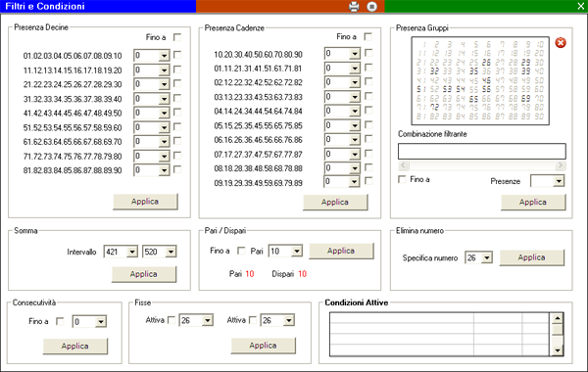Check box for cadenza 09.19.29...89
The image size is (588, 372).
point(368,181)
